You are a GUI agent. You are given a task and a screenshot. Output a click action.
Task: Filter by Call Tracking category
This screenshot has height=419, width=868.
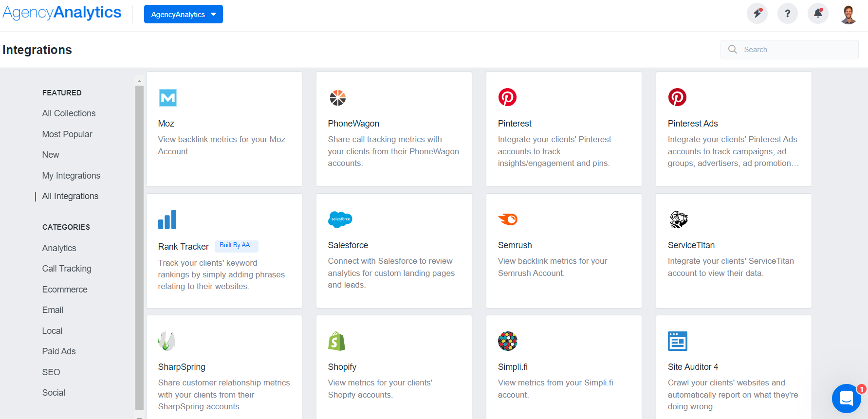[x=67, y=269]
